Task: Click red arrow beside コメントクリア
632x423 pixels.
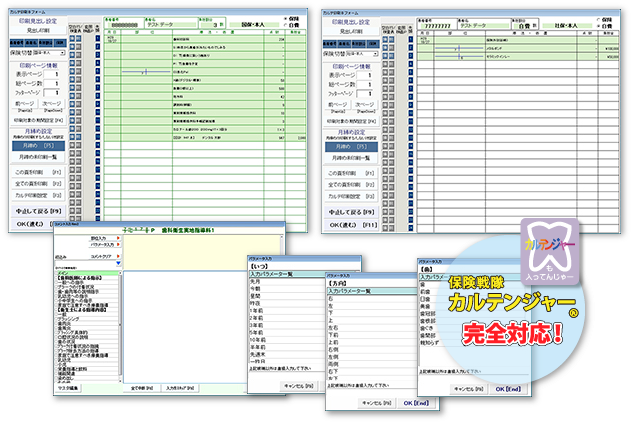Action: (118, 256)
